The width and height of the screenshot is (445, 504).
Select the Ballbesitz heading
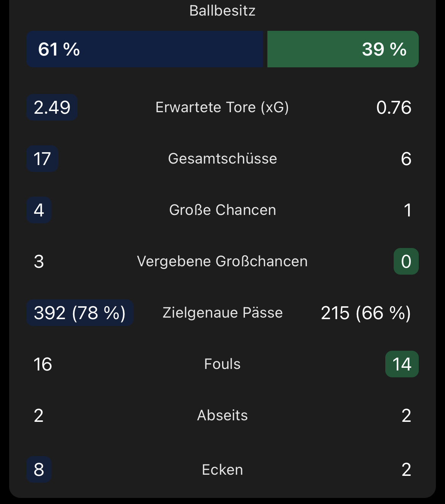[222, 11]
